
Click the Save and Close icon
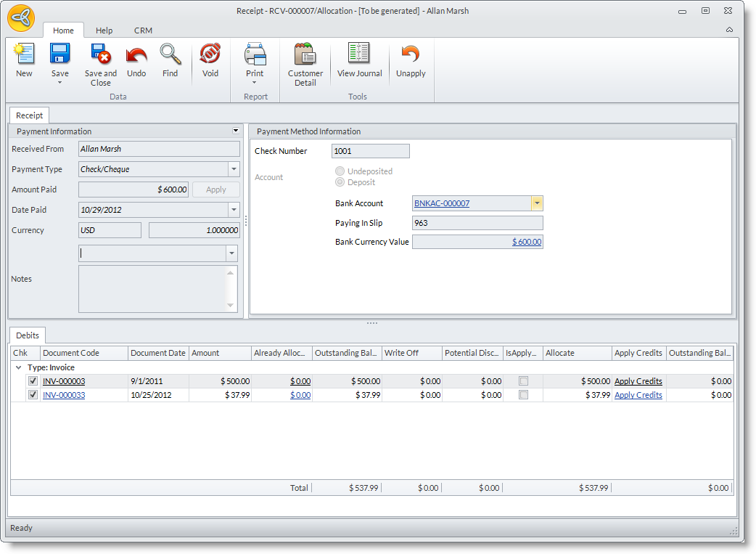point(100,55)
